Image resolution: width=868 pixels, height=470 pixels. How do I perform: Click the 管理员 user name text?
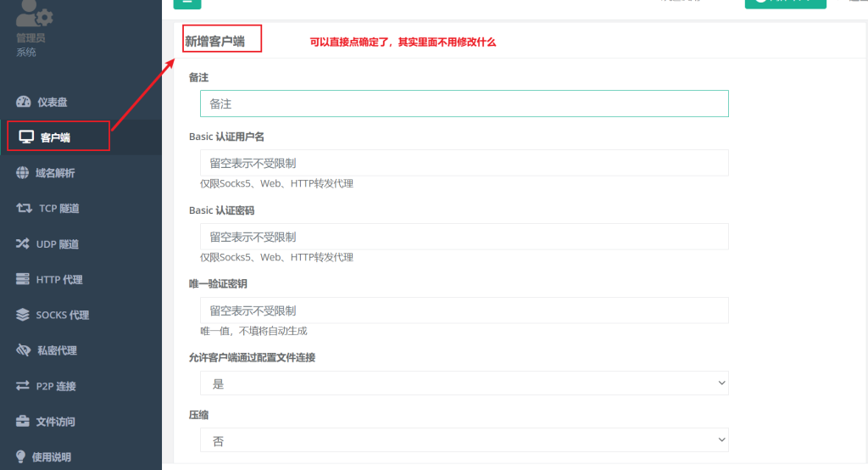[31, 37]
